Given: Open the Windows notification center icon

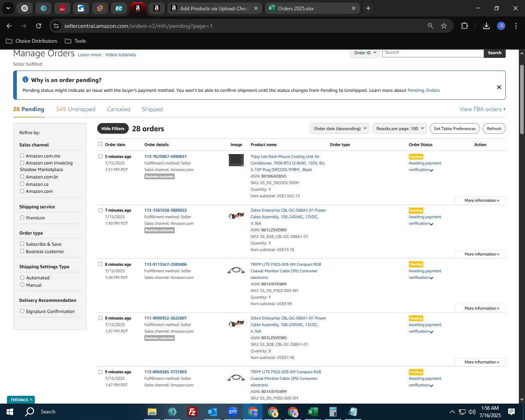Looking at the screenshot, I should (x=511, y=412).
